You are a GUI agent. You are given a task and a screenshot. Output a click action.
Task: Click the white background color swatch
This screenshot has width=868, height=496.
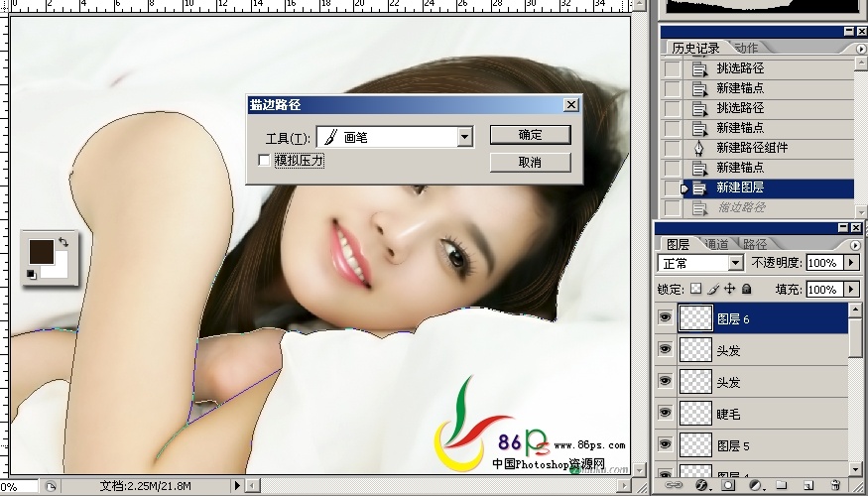coord(59,268)
